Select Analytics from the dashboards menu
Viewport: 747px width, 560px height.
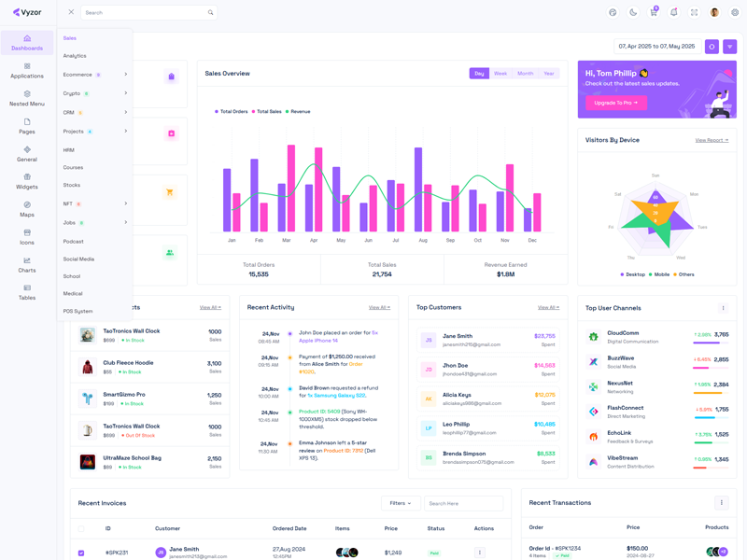coord(75,56)
